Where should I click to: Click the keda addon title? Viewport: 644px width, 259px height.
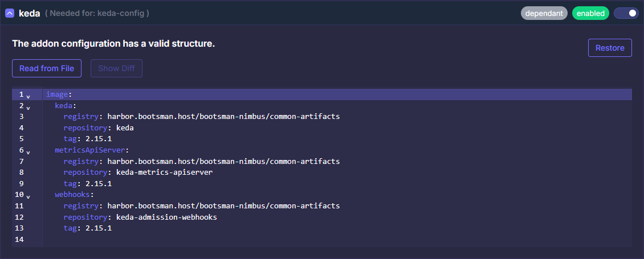coord(30,13)
